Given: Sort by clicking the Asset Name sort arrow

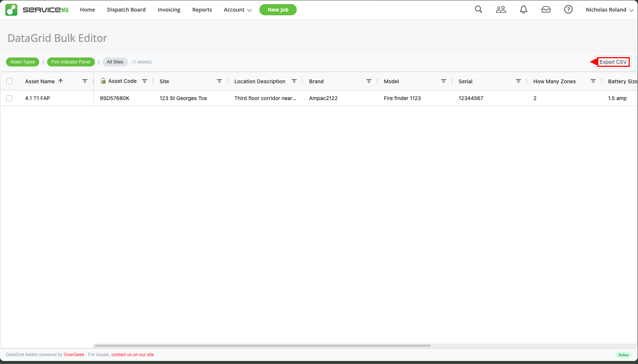Looking at the screenshot, I should 60,81.
